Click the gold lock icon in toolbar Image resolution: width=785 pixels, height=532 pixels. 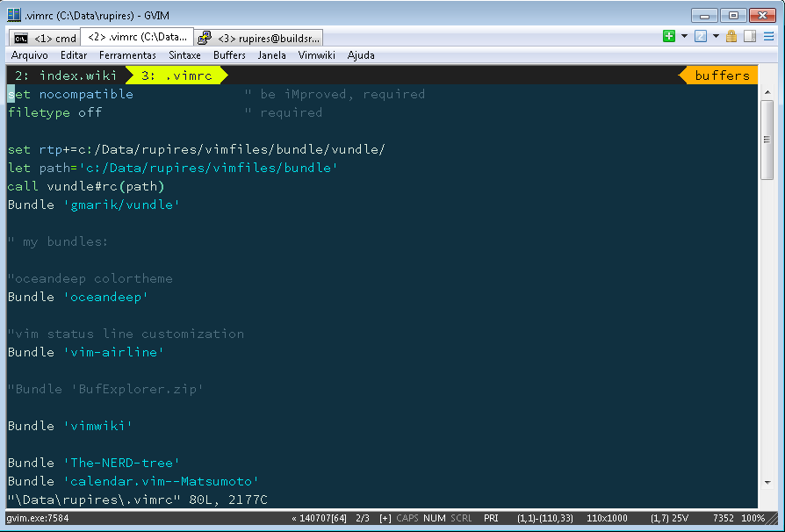(x=731, y=36)
